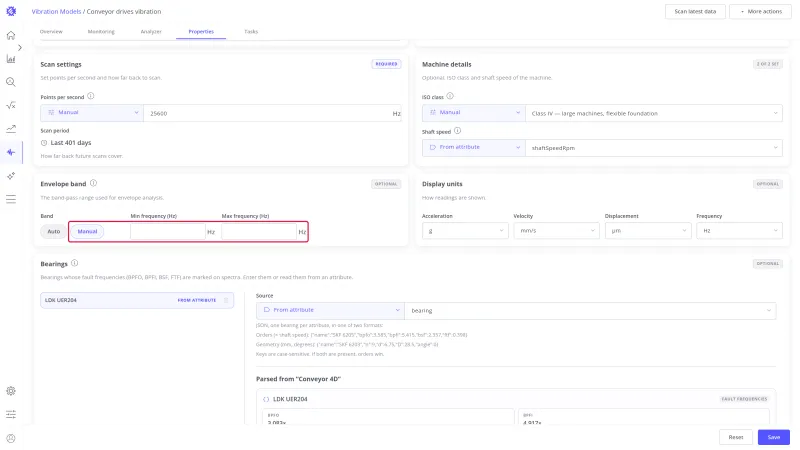Open the square-root formula sidebar icon
Screen dimensions: 800x450
click(11, 106)
